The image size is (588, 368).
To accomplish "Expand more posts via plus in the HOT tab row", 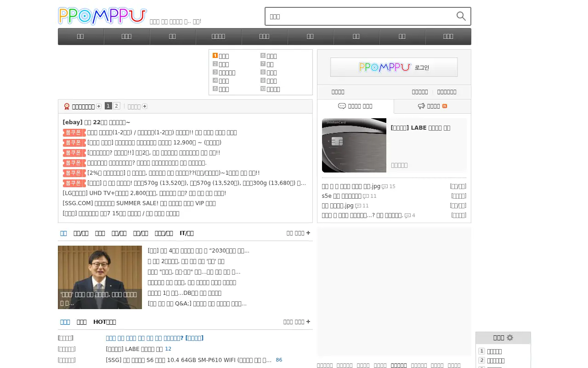I will (x=308, y=322).
